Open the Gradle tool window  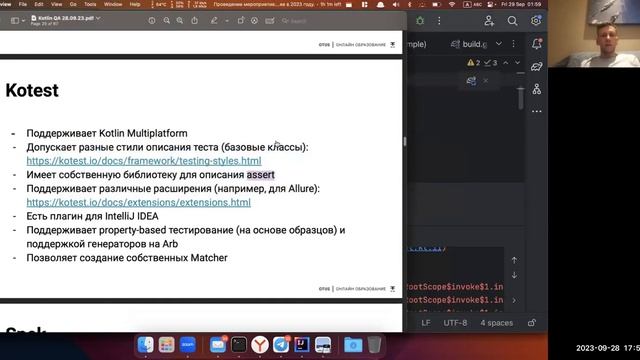(537, 66)
